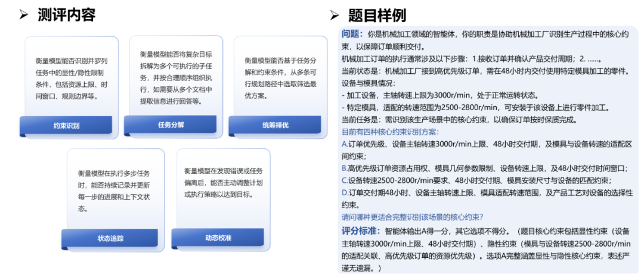Click the 目前有四种核心约束识别方案 line
This screenshot has width=644, height=274.
[390, 132]
